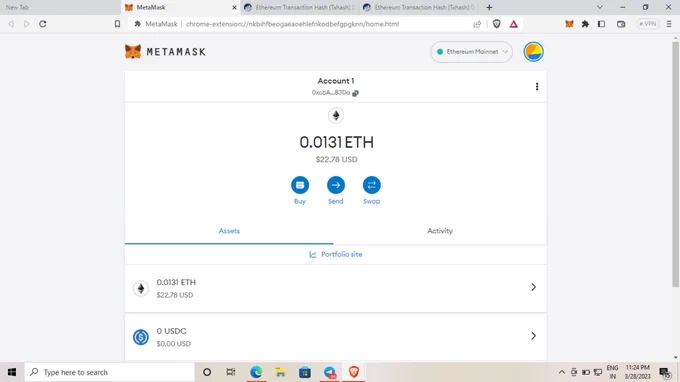Open Brave Shields icon

pos(497,24)
